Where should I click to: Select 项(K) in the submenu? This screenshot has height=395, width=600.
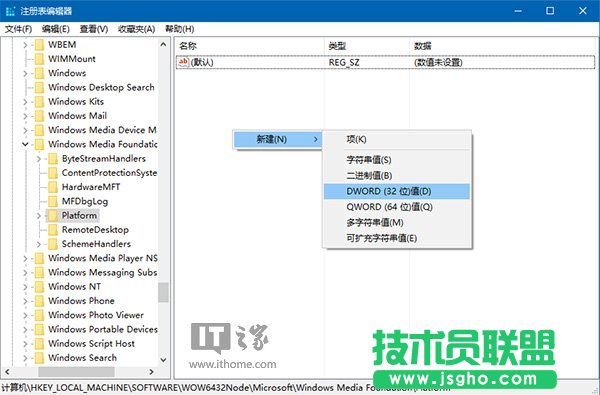point(397,139)
